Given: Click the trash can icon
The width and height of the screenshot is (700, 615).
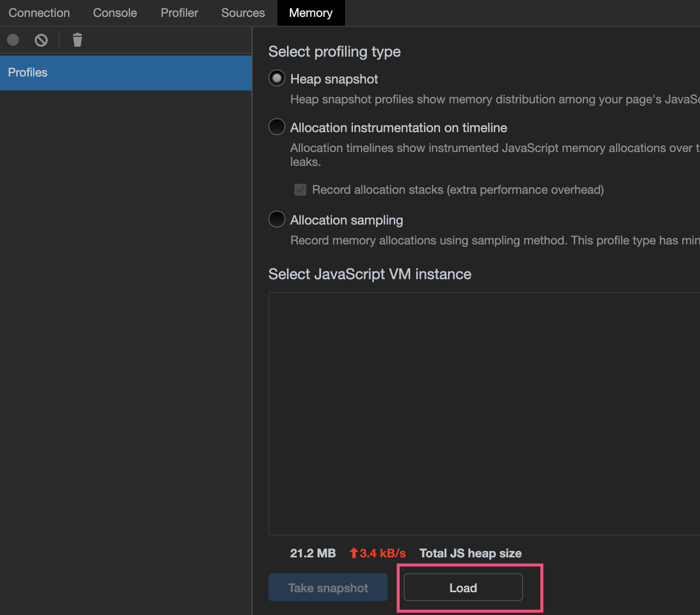Looking at the screenshot, I should (77, 40).
